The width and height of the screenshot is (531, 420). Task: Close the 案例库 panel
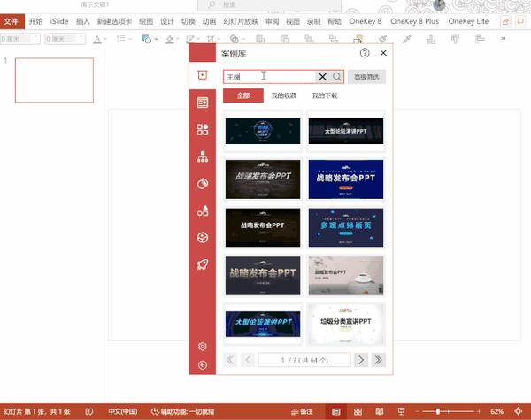click(383, 53)
